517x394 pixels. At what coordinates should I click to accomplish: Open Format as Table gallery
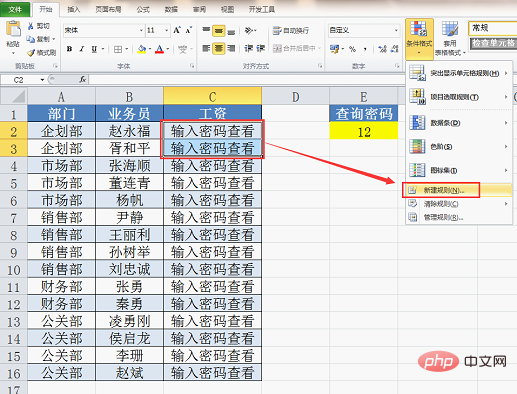coord(450,38)
